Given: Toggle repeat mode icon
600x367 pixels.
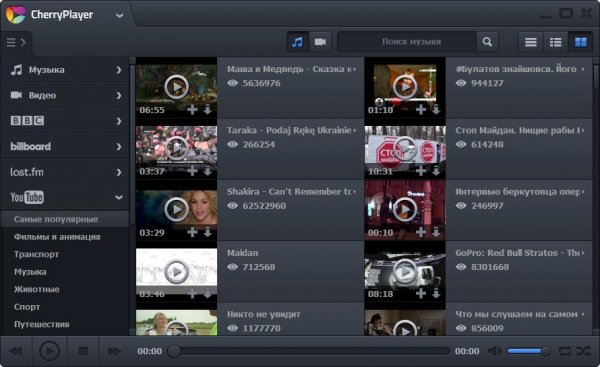Looking at the screenshot, I should (x=565, y=351).
